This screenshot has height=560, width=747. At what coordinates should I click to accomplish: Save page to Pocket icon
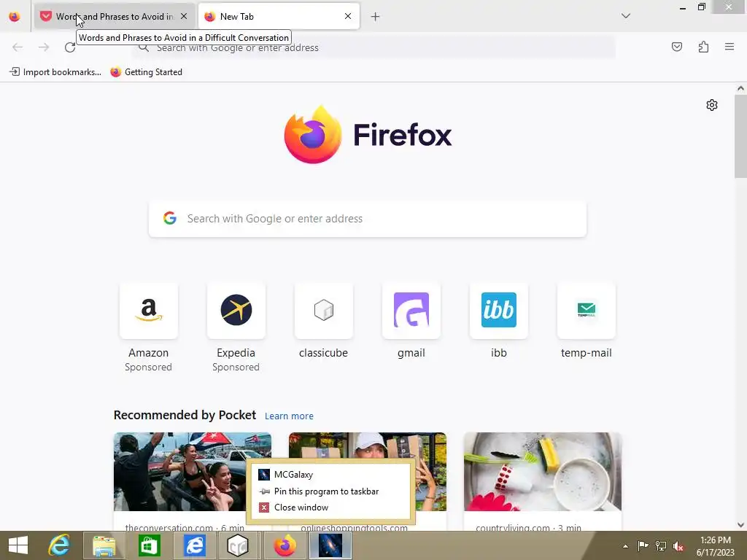tap(677, 47)
